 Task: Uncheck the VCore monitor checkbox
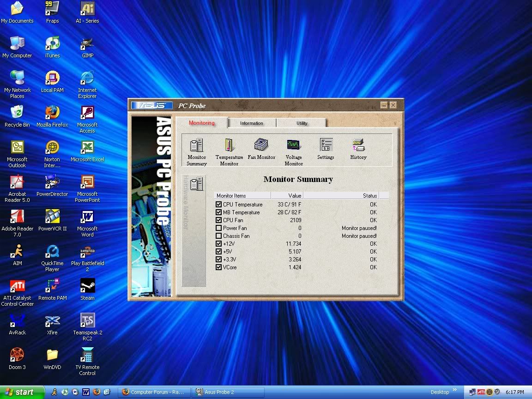218,267
